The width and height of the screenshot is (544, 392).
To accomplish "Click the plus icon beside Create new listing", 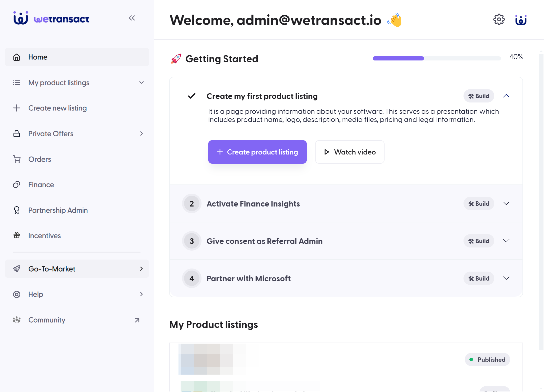I will (17, 108).
